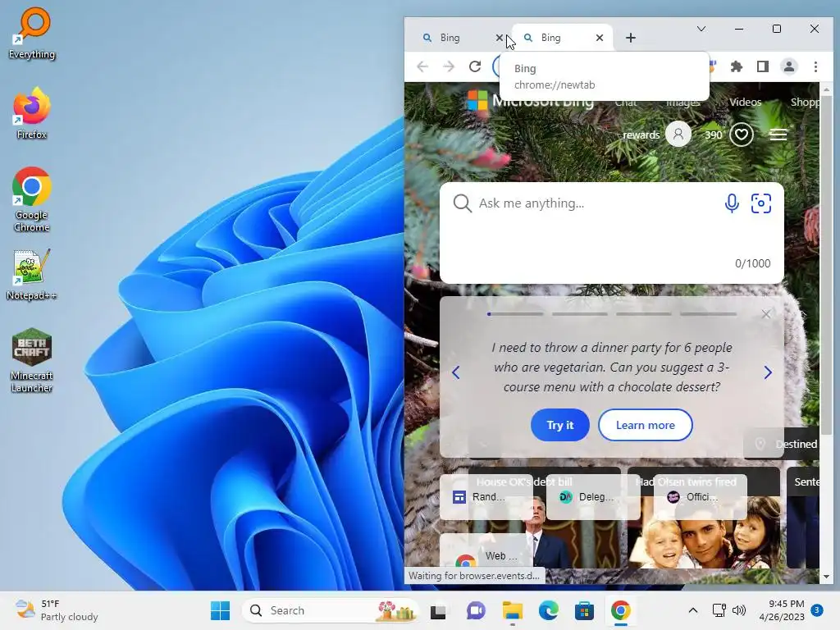Open the Bing sign-in person icon
Viewport: 840px width, 630px height.
(678, 134)
